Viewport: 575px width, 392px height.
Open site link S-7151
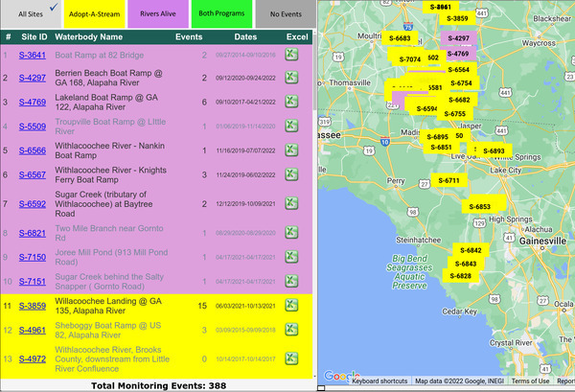click(x=33, y=282)
